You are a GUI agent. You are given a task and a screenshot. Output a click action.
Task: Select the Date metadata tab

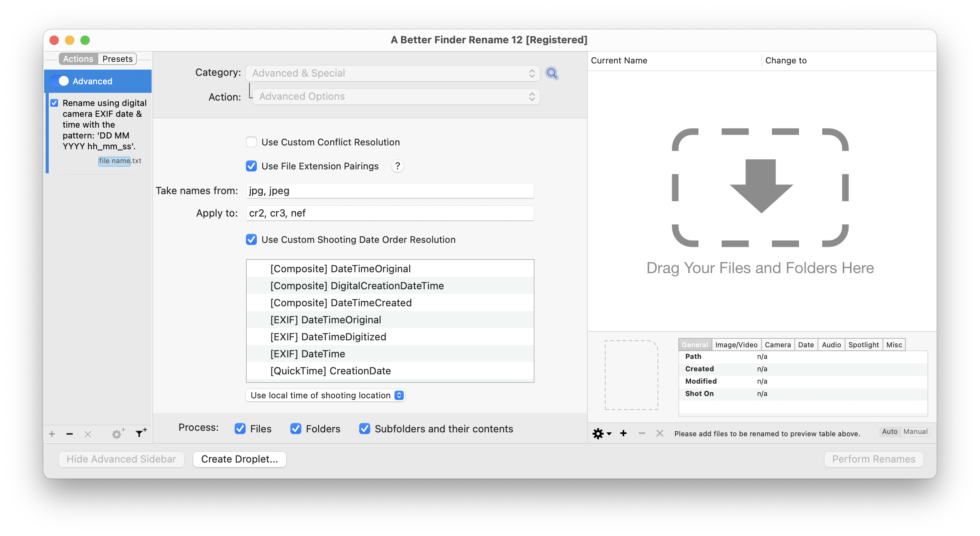point(806,345)
